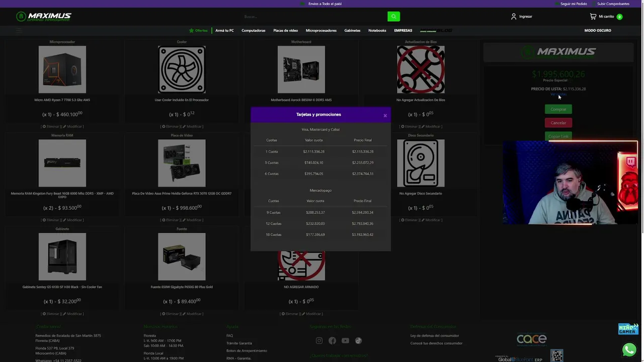644x362 pixels.
Task: Open Conocé tus derechos consumidor link
Action: (x=436, y=343)
